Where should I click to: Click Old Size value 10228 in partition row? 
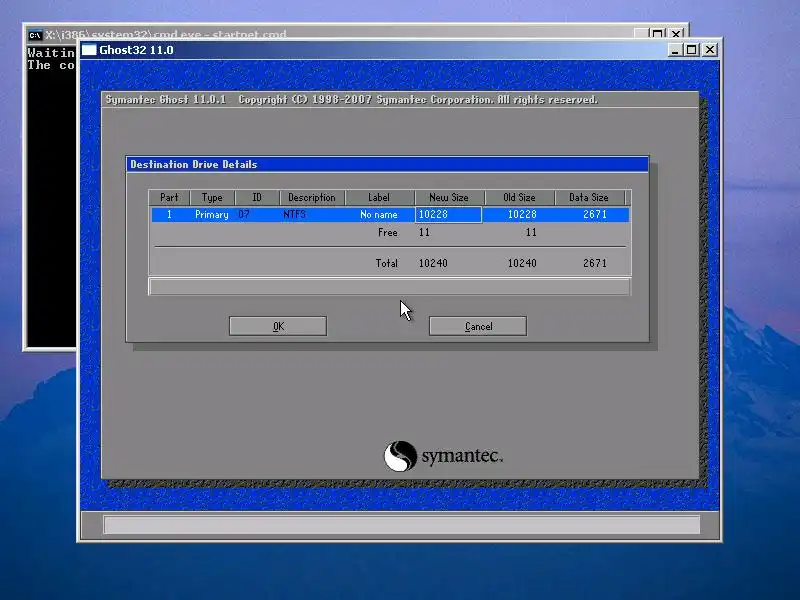tap(522, 214)
